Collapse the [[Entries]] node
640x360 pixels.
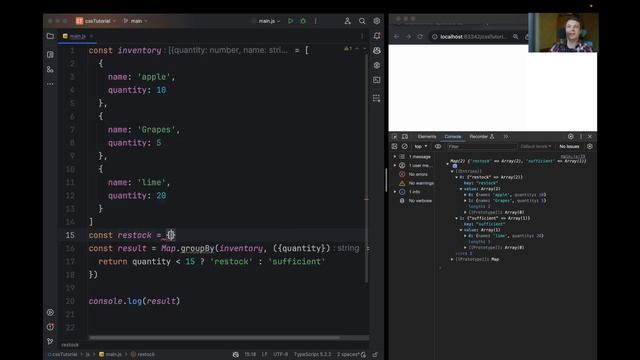click(x=452, y=172)
